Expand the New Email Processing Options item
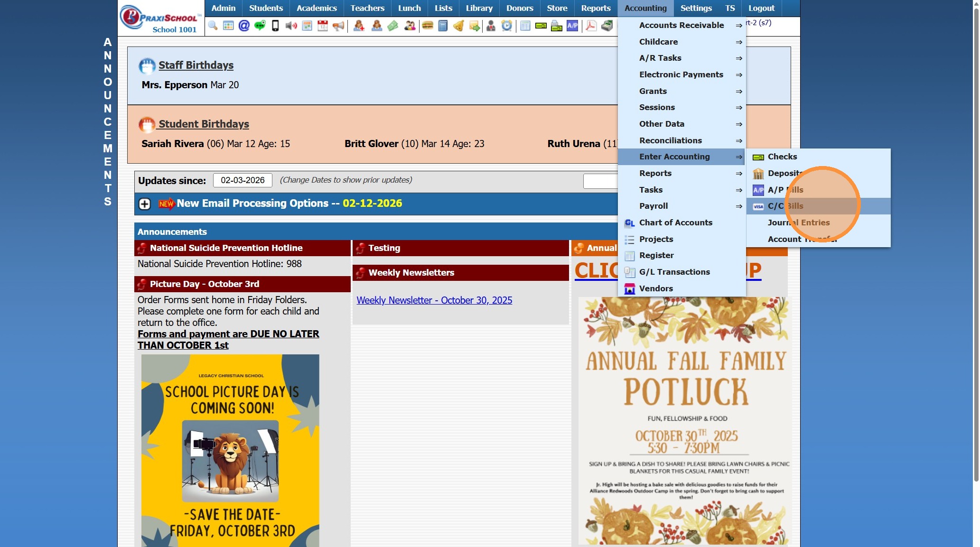Screen dimensions: 980x547 tap(145, 204)
